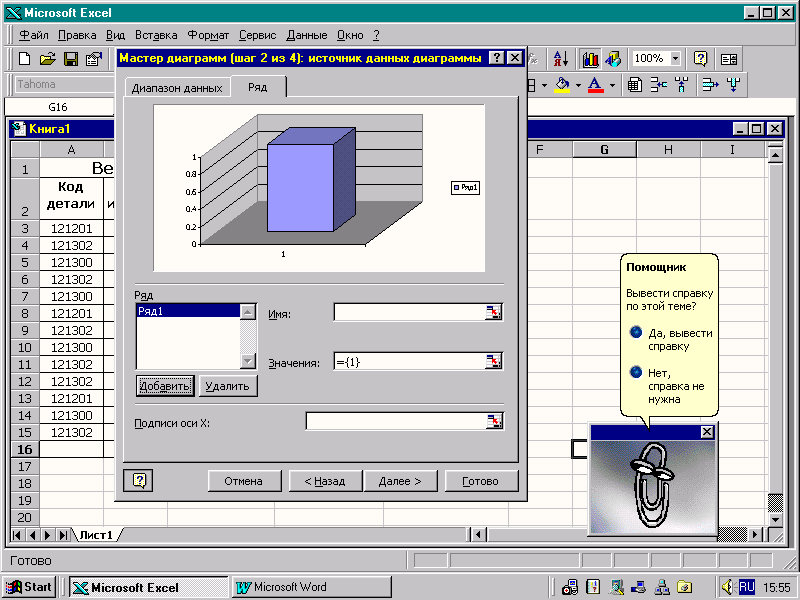Viewport: 800px width, 600px height.
Task: Open the font color dropdown arrow
Action: pos(612,85)
